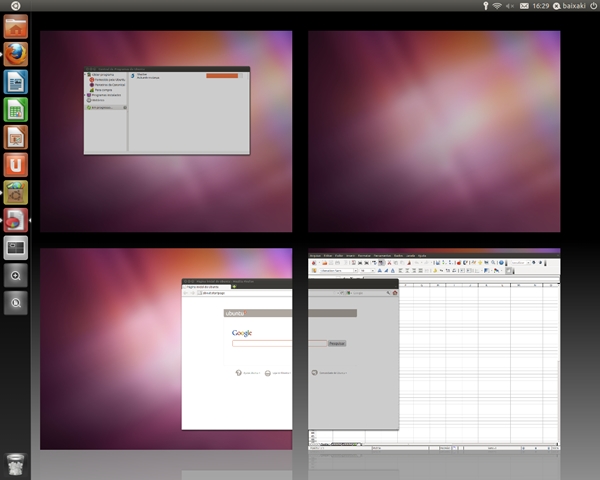Open the Files lens launcher icon

click(15, 302)
